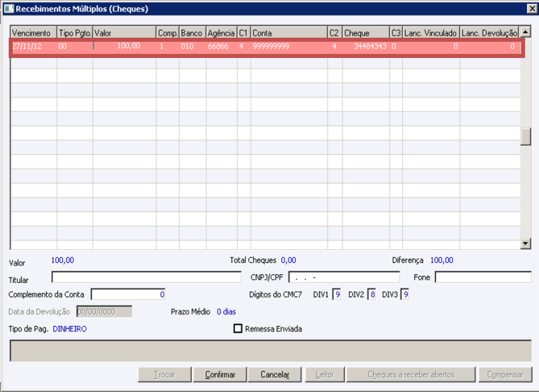Image resolution: width=539 pixels, height=392 pixels.
Task: Click the Fone input field
Action: click(x=482, y=276)
